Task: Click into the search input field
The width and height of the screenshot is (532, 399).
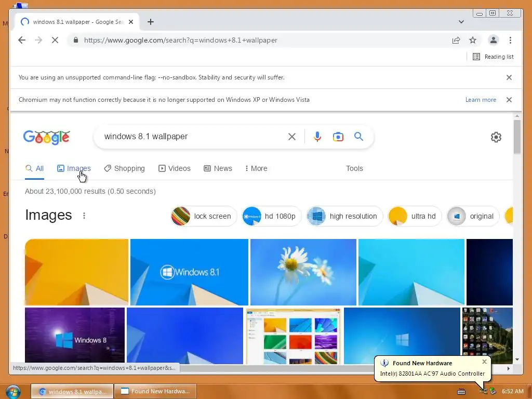Action: click(193, 137)
